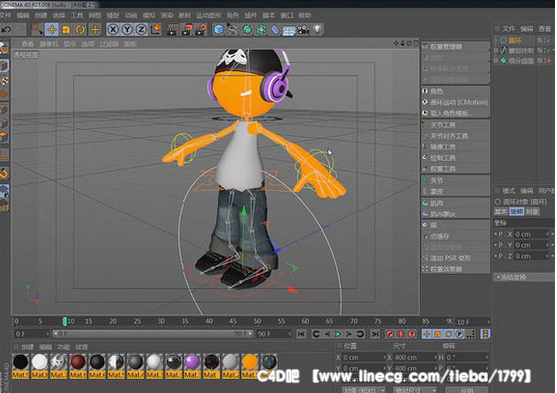Select the Move tool in toolbar
Viewport: 557px width, 393px height.
tap(52, 29)
